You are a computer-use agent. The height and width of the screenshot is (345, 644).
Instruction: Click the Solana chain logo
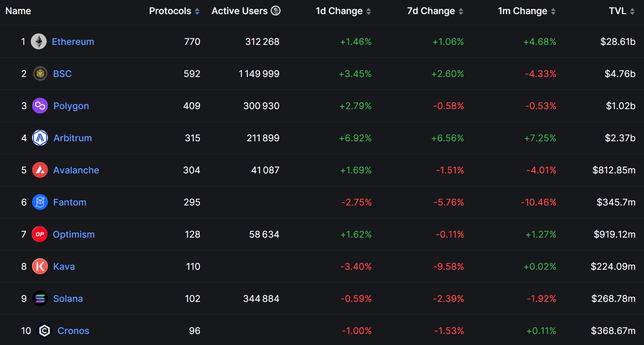[39, 298]
